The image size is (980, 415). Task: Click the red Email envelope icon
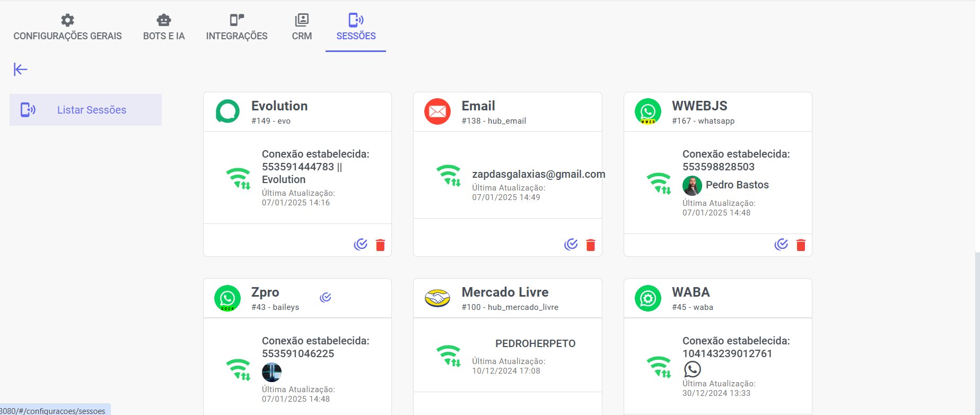click(437, 111)
